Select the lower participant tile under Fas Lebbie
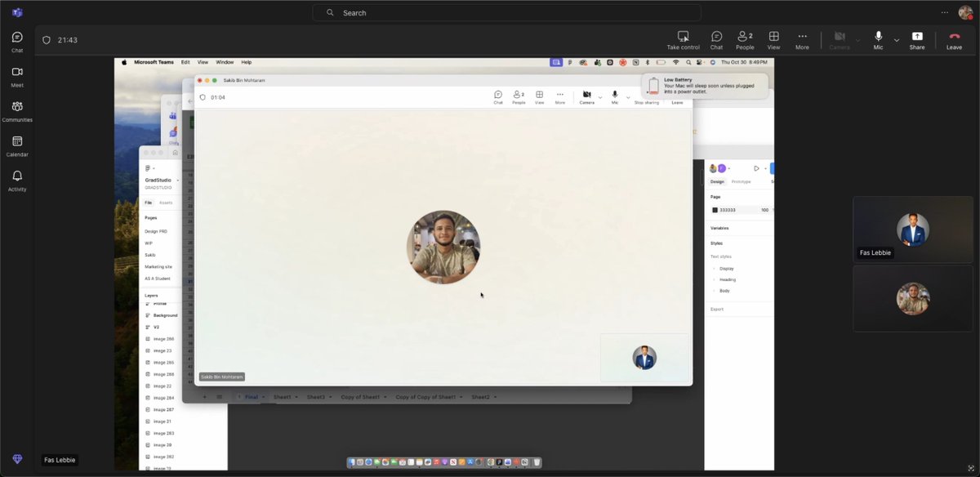Viewport: 980px width, 477px height. point(913,298)
